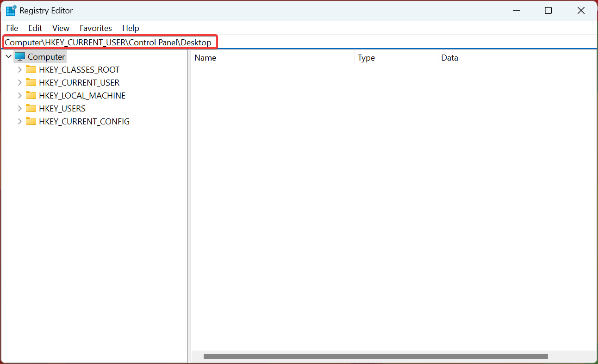
Task: Sort by the Type column header
Action: pyautogui.click(x=396, y=58)
